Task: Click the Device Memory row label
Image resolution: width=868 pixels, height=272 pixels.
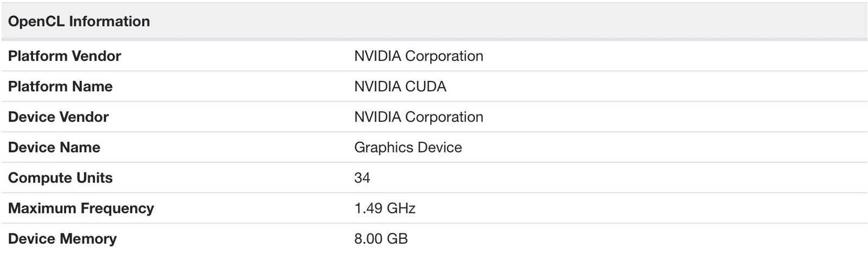Action: tap(62, 238)
